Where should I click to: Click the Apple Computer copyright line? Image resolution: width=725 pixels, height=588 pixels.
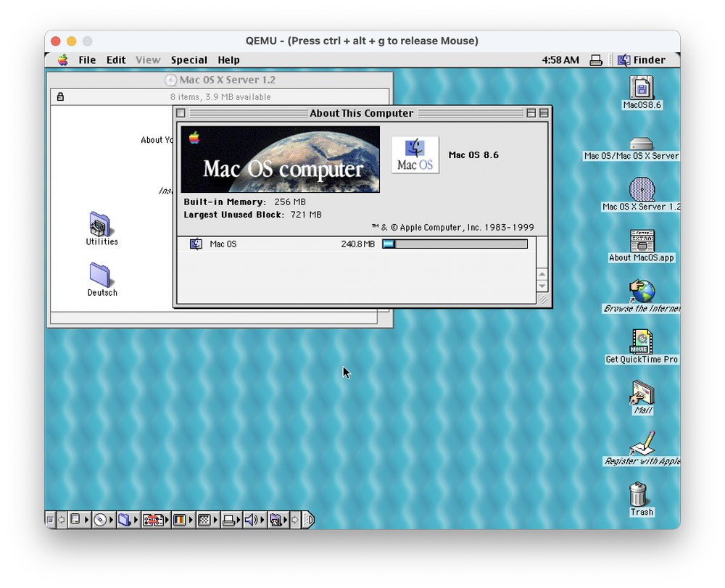pos(452,228)
